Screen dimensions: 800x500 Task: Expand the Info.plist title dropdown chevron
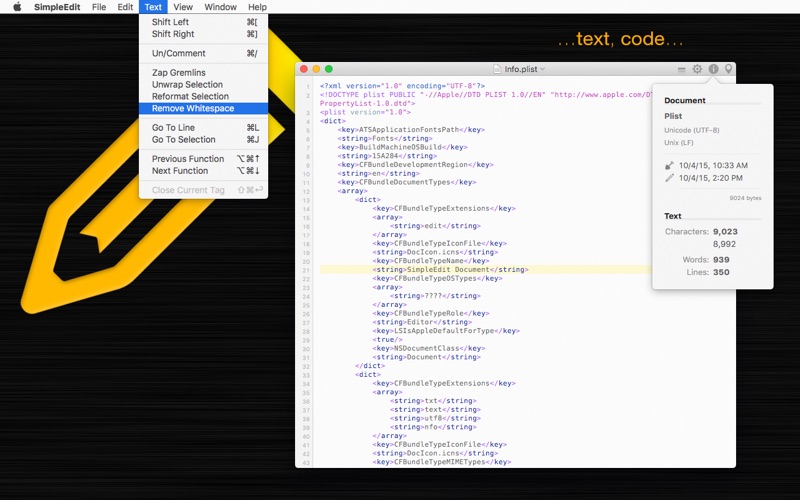542,69
